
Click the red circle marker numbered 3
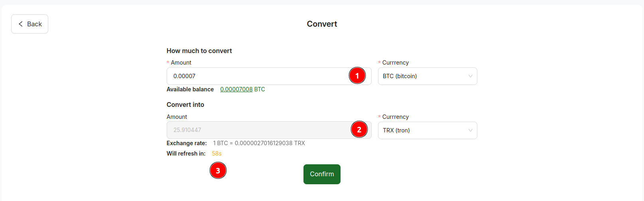(218, 171)
